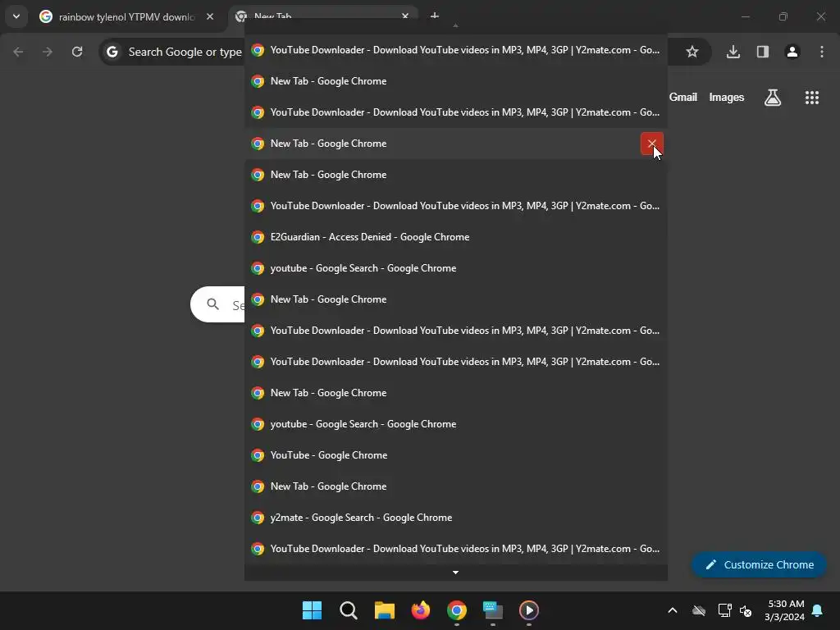Focus the Search Google or type address bar
The image size is (840, 630).
pyautogui.click(x=185, y=52)
